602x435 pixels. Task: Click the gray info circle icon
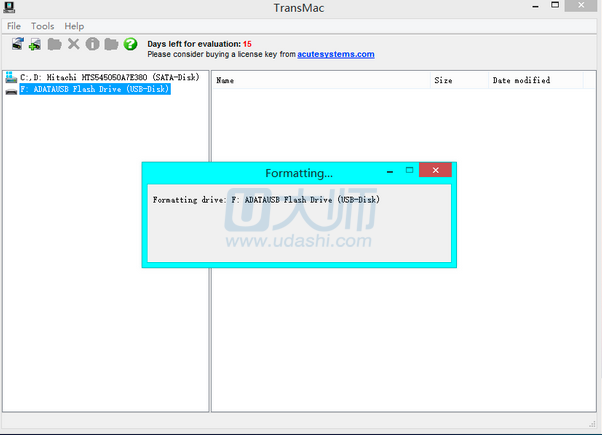click(92, 45)
